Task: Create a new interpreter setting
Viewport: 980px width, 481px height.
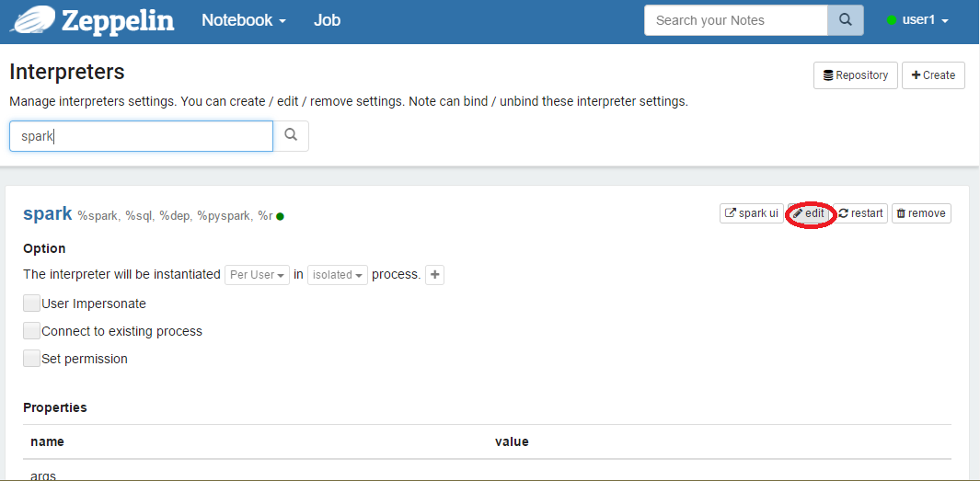Action: [933, 75]
